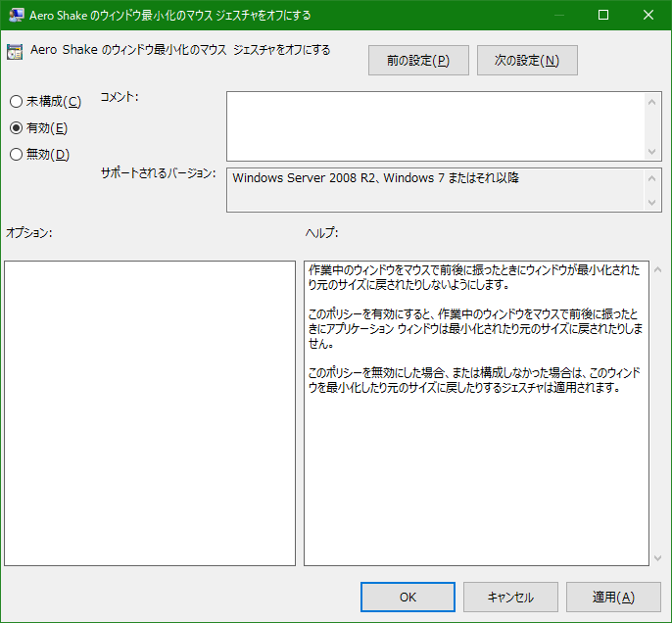Screen dimensions: 672x623
Task: Click the 次の設定(N) button
Action: [x=527, y=61]
